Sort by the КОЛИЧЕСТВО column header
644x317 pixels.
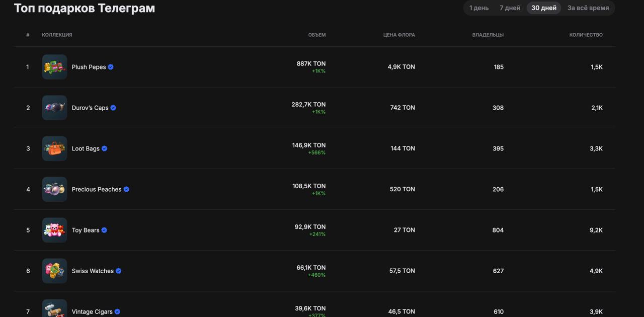click(x=586, y=35)
